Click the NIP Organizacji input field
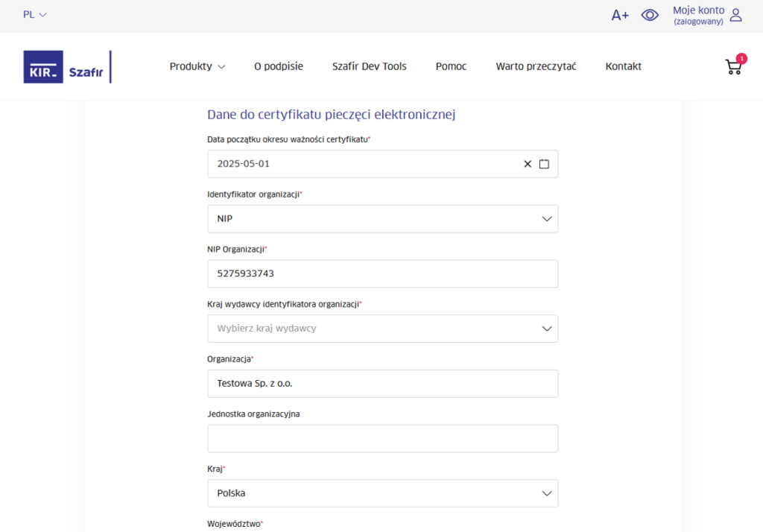The image size is (763, 532). 382,273
